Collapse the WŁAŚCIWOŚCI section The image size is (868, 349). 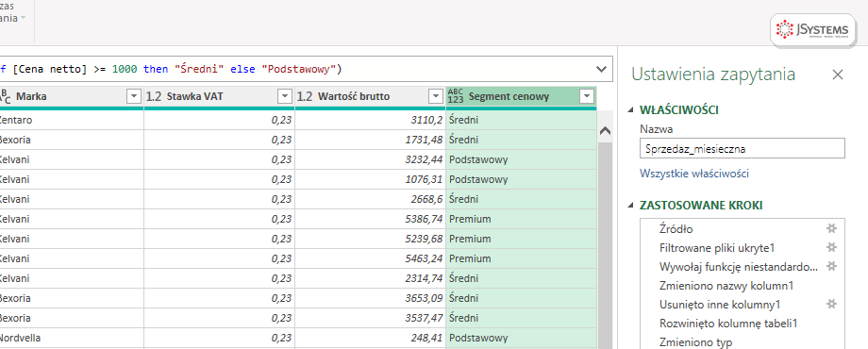(631, 110)
